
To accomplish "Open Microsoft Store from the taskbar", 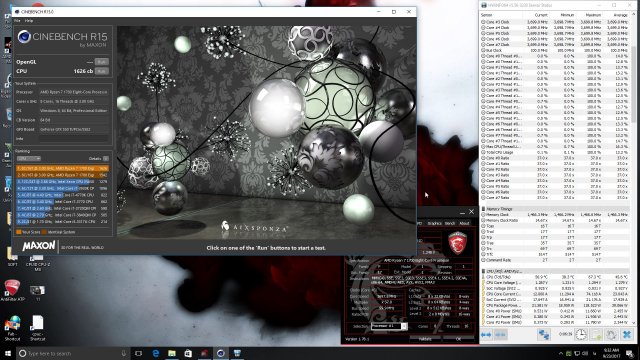I will 188,353.
